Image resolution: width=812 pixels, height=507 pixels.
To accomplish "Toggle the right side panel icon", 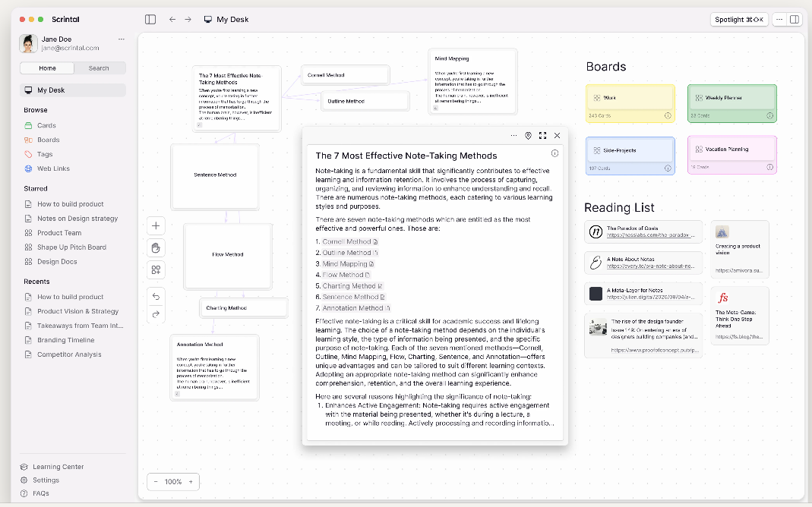I will tap(794, 19).
